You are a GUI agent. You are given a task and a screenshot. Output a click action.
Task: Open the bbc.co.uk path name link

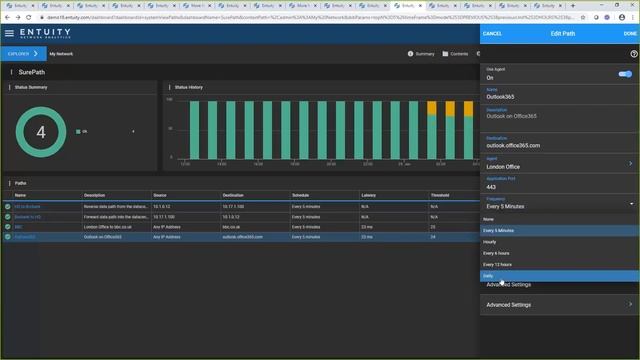tap(18, 227)
